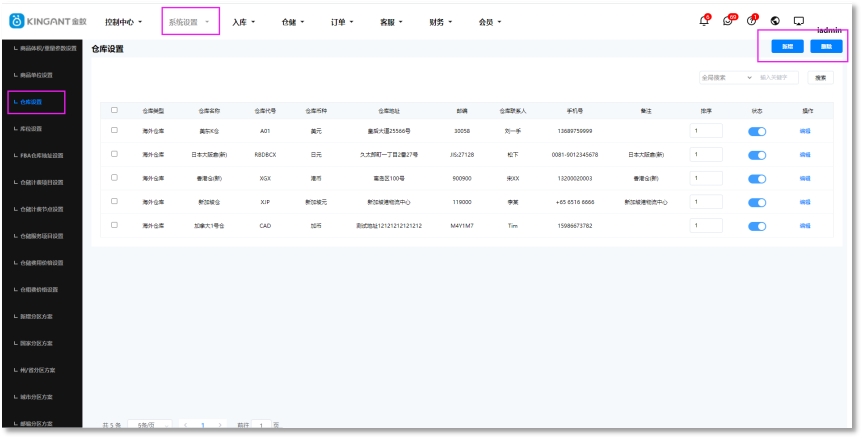
Task: Click the monitor display icon
Action: pyautogui.click(x=799, y=21)
